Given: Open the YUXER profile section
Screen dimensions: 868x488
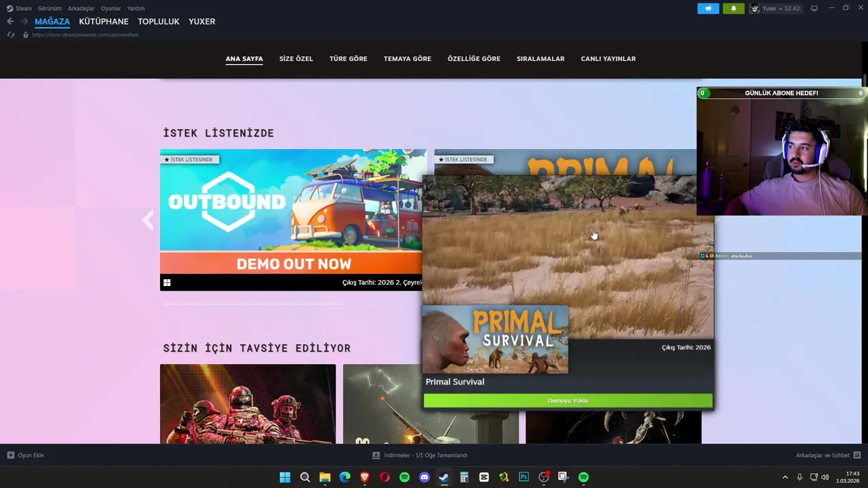Looking at the screenshot, I should (x=202, y=22).
